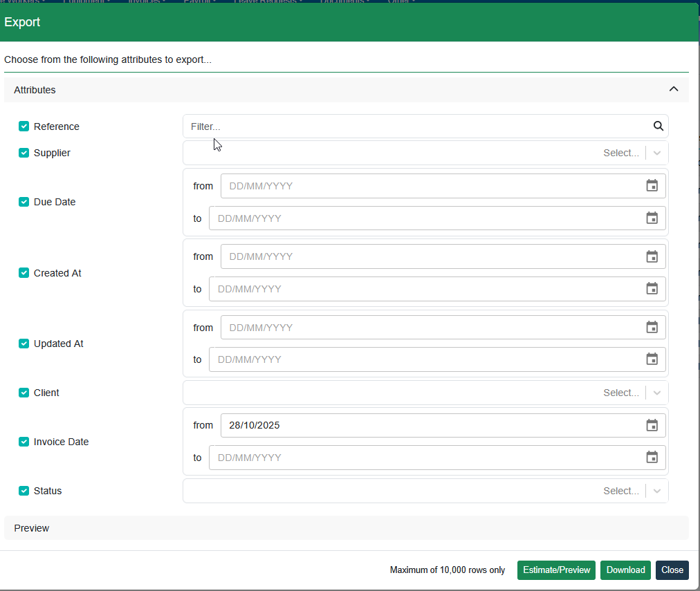Click the Estimate/Preview button
The image size is (700, 591).
point(556,570)
